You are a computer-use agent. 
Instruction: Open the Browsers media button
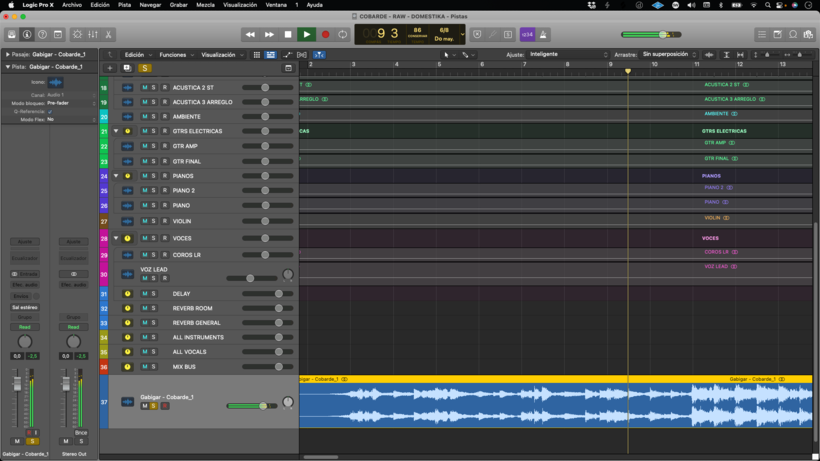[x=808, y=34]
